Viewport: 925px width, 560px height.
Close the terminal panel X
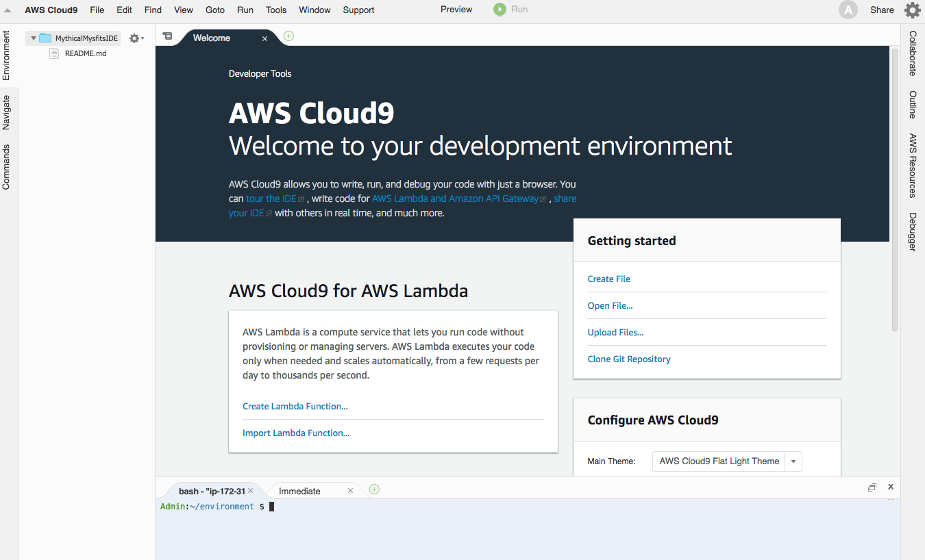coord(891,487)
